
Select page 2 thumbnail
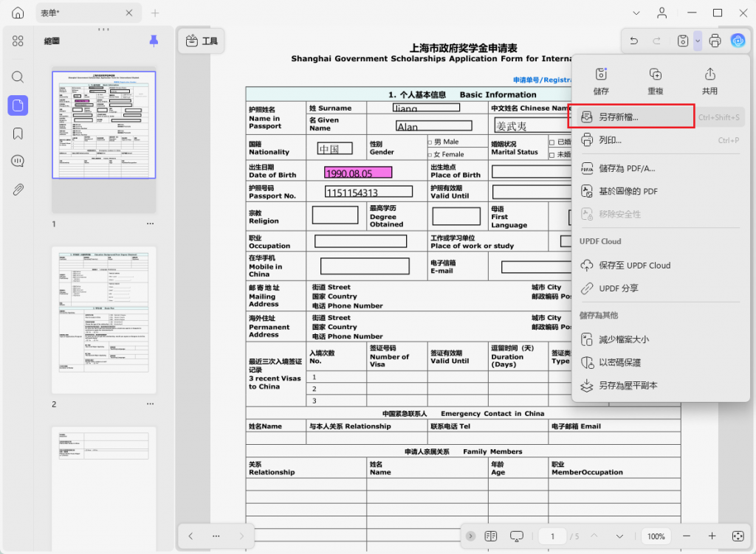(x=103, y=320)
